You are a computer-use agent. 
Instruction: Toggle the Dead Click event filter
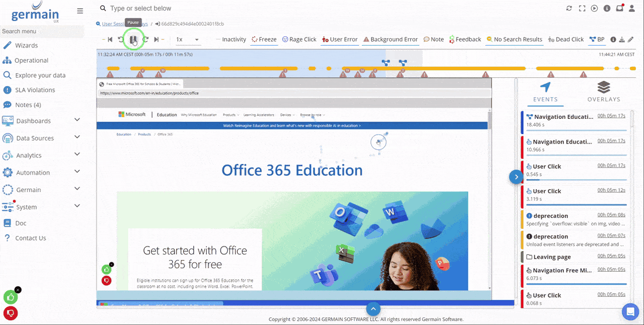tap(566, 39)
